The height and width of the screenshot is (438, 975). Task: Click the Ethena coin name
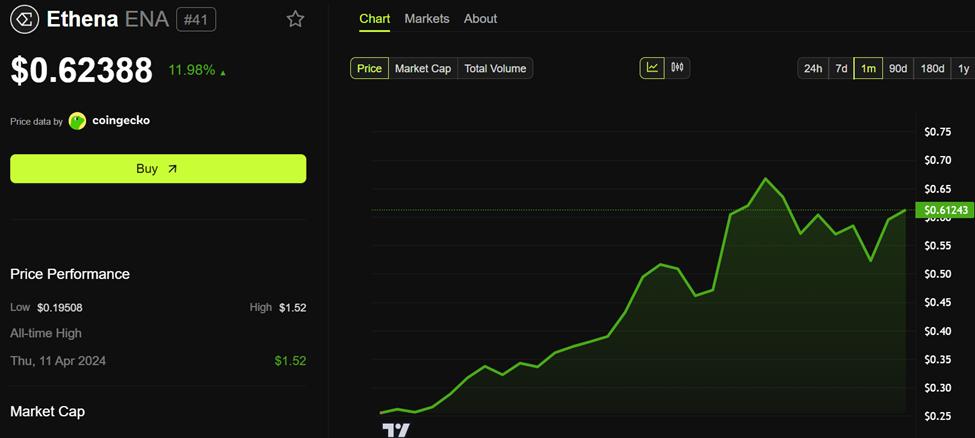pyautogui.click(x=83, y=19)
